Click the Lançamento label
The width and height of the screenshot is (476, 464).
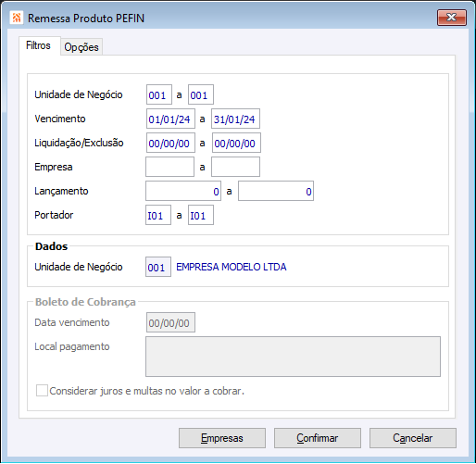click(x=61, y=191)
